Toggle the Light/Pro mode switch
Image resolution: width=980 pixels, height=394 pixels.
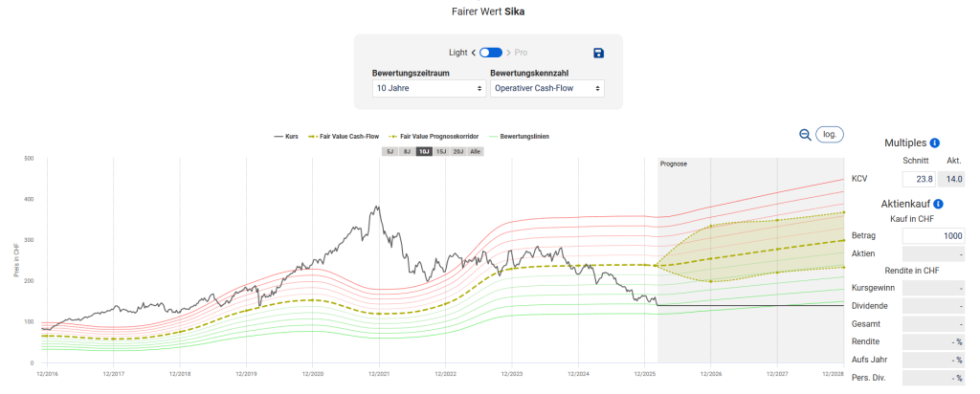coord(491,53)
